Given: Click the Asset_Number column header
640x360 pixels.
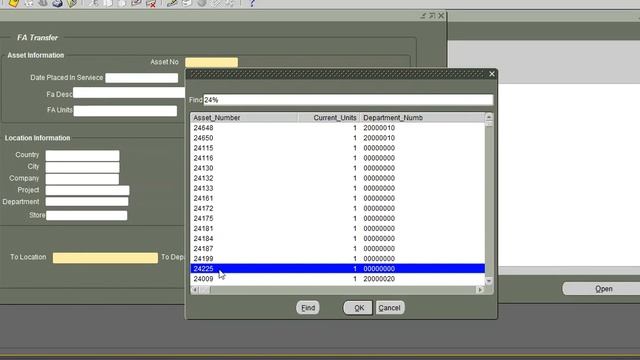Looking at the screenshot, I should (x=244, y=118).
